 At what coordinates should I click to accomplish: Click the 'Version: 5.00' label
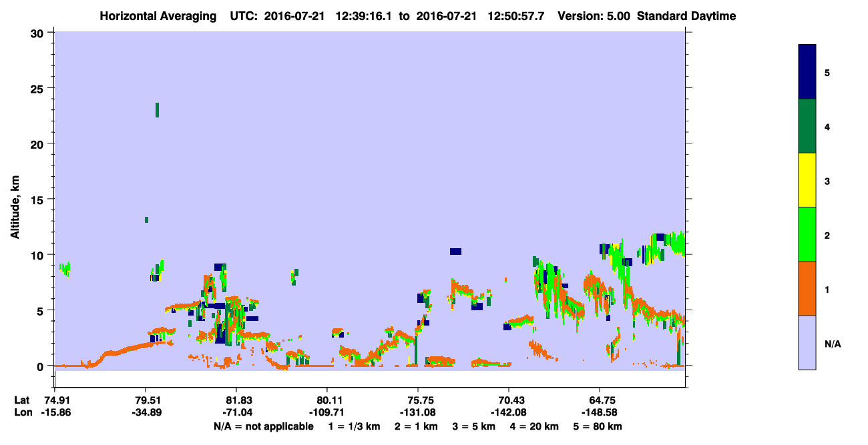[594, 15]
